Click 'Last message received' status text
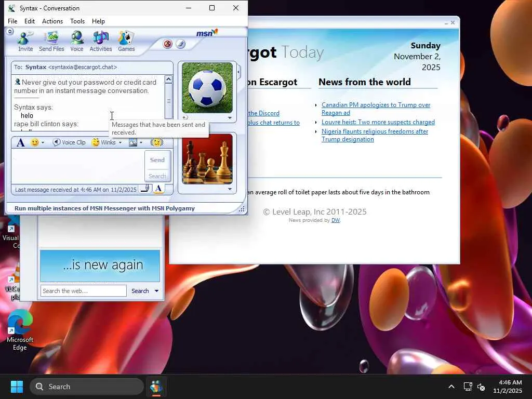This screenshot has height=399, width=532. pyautogui.click(x=76, y=190)
